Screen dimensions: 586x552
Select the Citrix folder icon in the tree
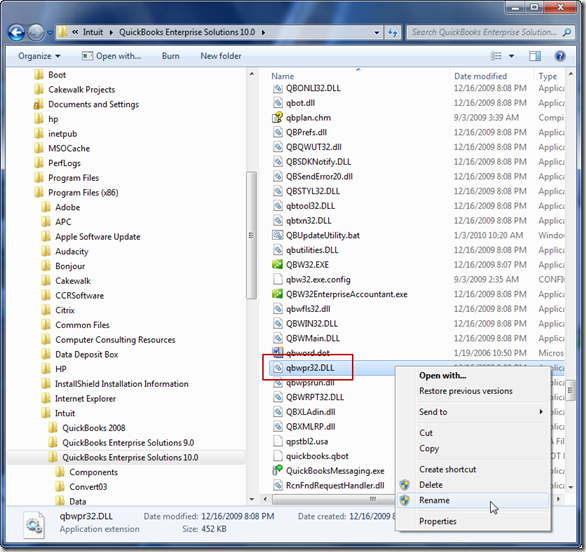[x=46, y=310]
